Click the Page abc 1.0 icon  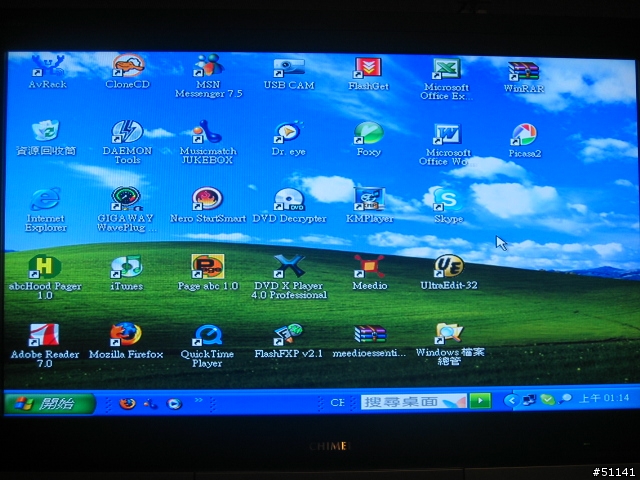pos(208,273)
